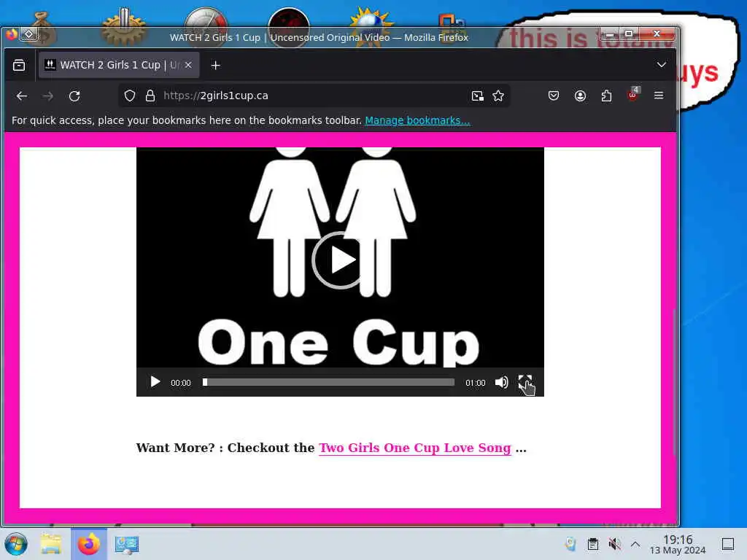The image size is (747, 560).
Task: Toggle keep-above pin icon in title bar
Action: (x=28, y=34)
